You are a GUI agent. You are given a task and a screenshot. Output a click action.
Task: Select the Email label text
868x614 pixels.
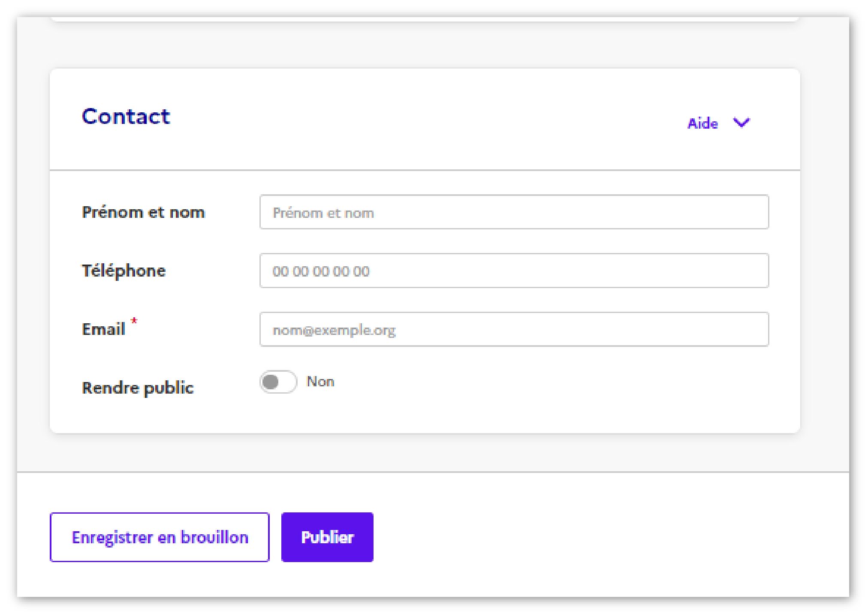coord(103,329)
